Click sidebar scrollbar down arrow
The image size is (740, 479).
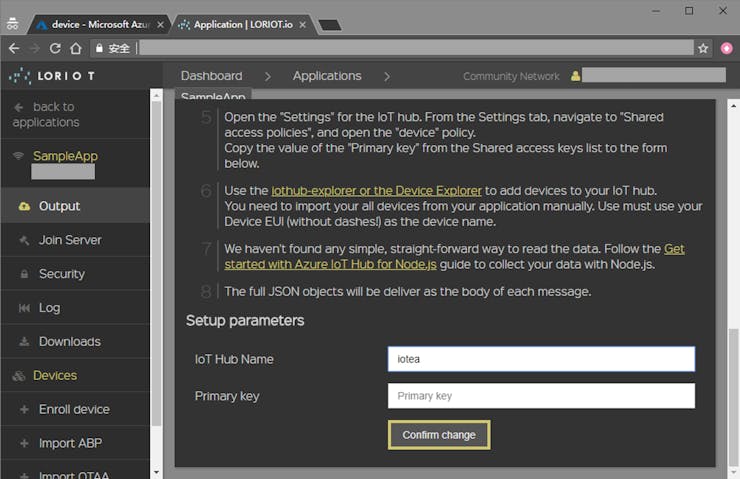tap(156, 472)
